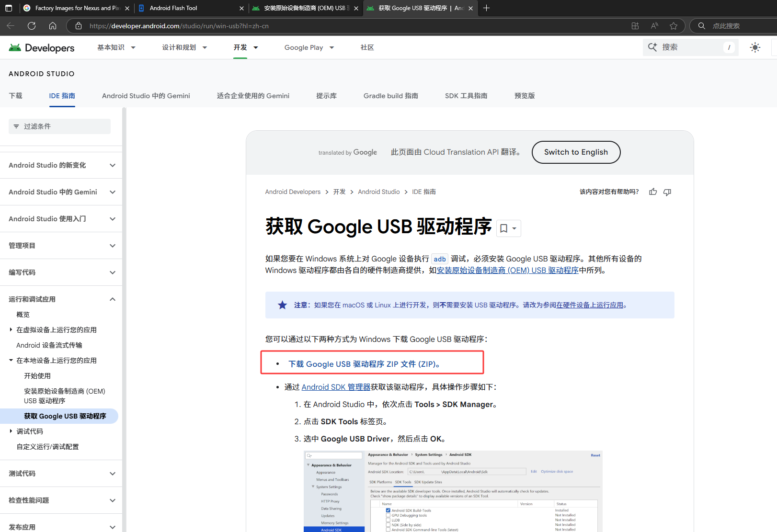The width and height of the screenshot is (777, 532).
Task: Click the thumbs up helpful icon
Action: point(653,192)
